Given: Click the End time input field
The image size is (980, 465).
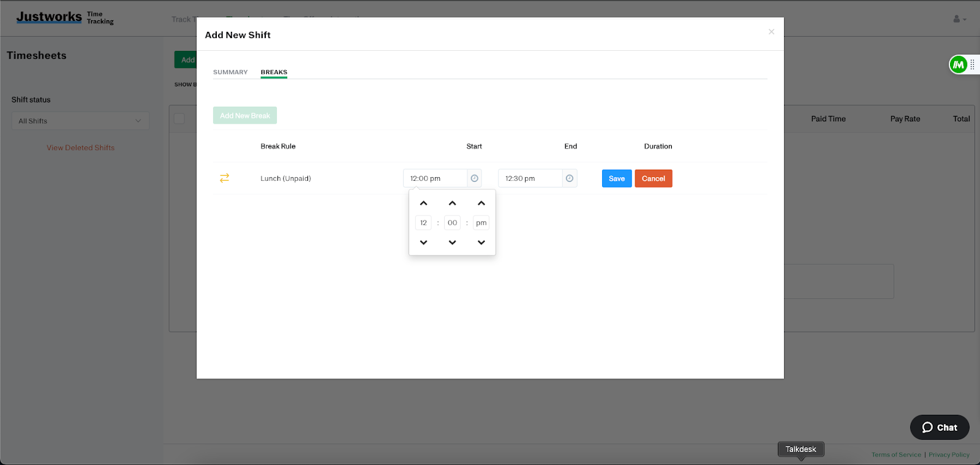Looking at the screenshot, I should click(530, 178).
